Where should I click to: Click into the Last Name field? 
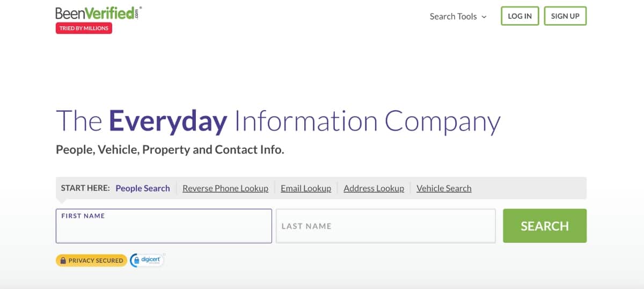[385, 226]
